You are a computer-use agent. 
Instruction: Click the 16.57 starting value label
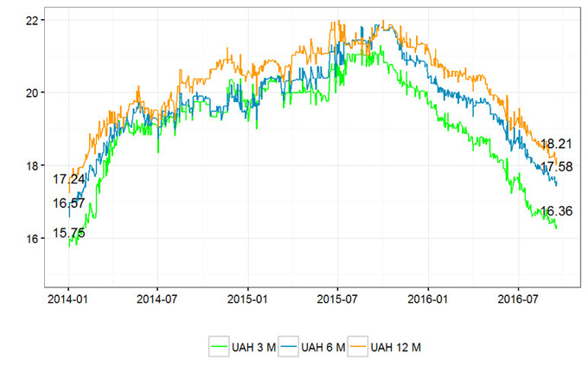point(69,203)
